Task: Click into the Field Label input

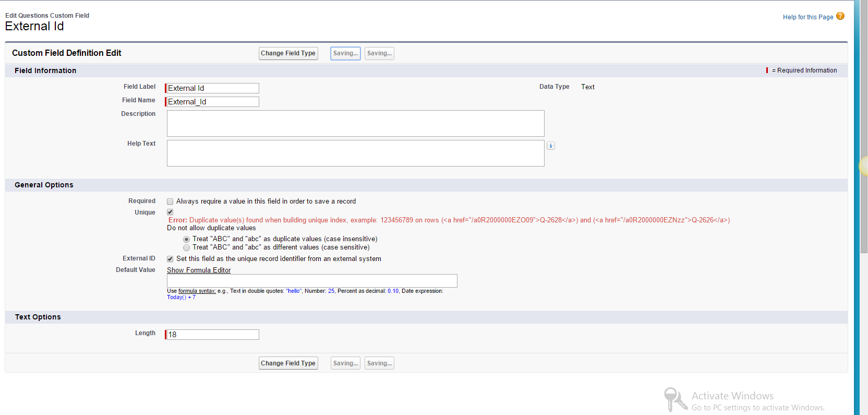Action: point(212,88)
